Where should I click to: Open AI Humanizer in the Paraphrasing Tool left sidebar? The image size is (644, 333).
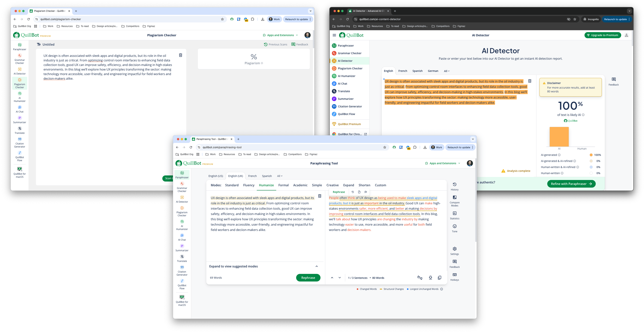point(182,225)
